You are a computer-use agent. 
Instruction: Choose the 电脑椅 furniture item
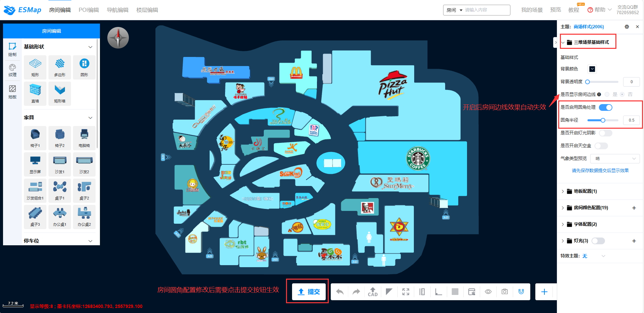[x=84, y=138]
